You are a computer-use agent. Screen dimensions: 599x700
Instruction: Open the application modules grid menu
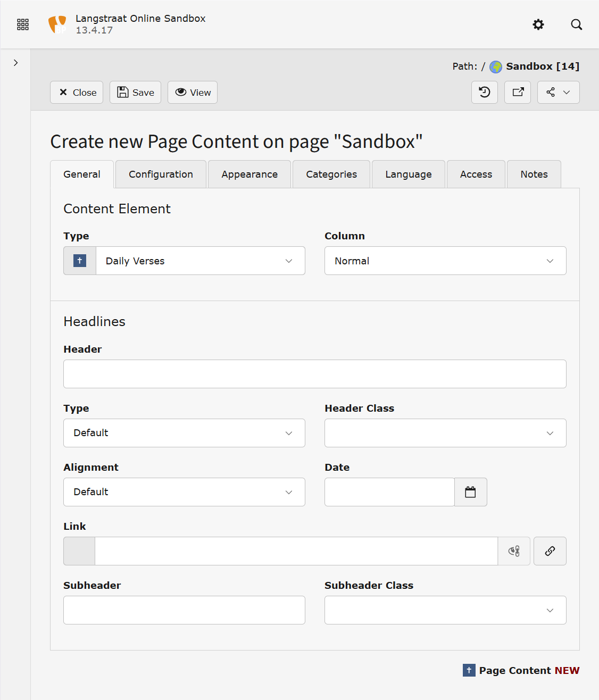23,24
